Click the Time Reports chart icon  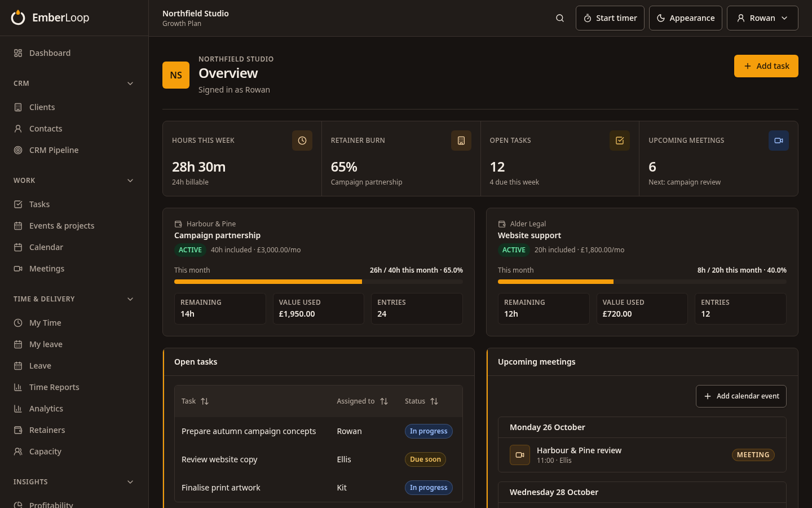[18, 387]
